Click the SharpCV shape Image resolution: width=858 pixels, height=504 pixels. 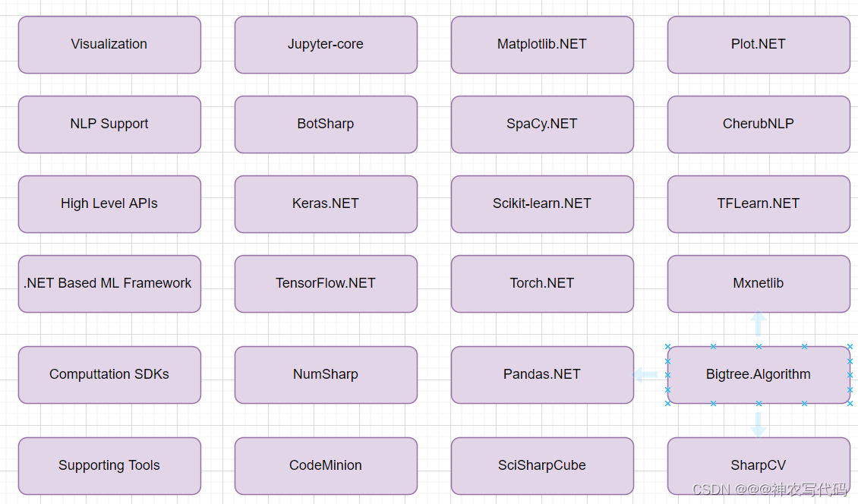pyautogui.click(x=759, y=466)
